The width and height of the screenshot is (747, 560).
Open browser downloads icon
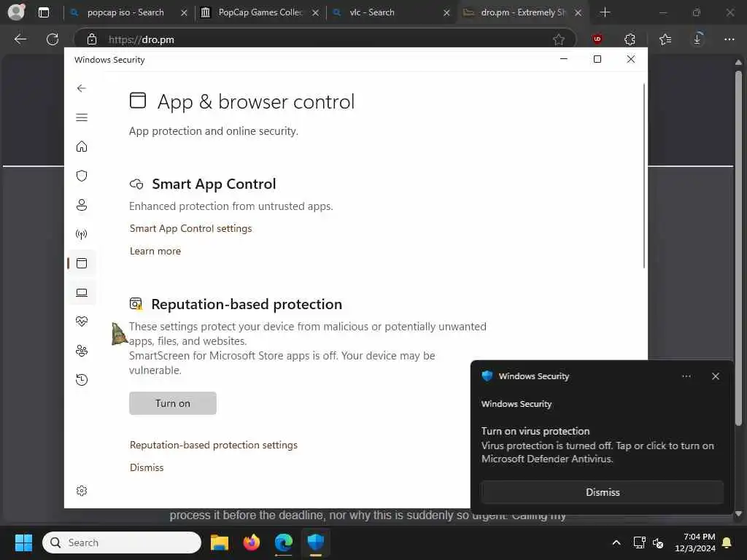pos(697,39)
